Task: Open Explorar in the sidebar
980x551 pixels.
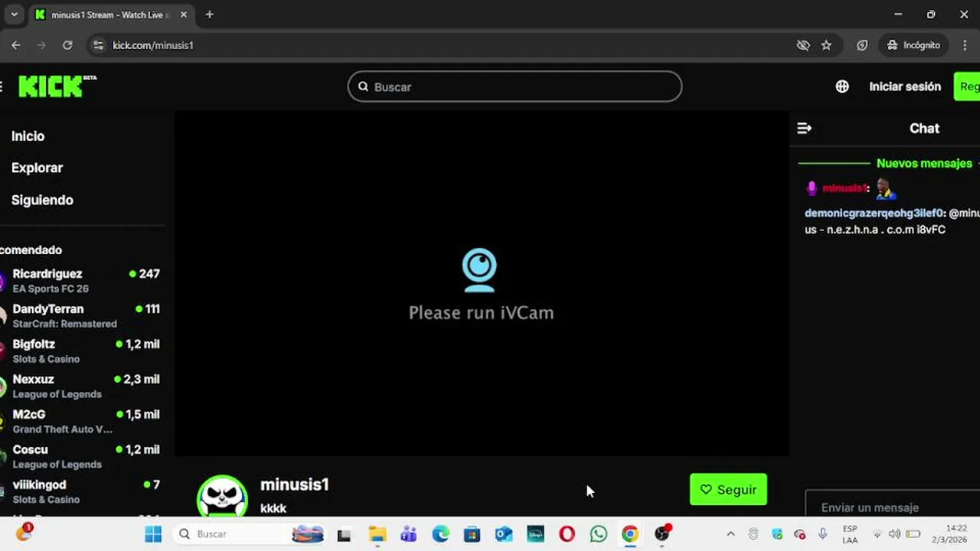Action: [37, 168]
